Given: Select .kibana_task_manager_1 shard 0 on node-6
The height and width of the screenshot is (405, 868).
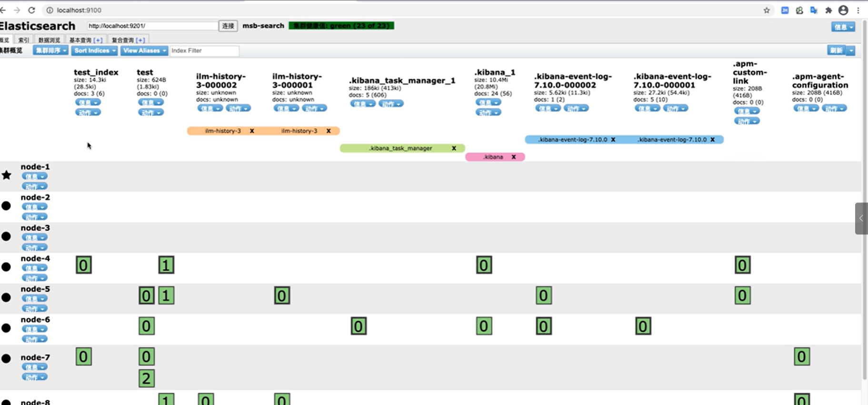Looking at the screenshot, I should pyautogui.click(x=359, y=326).
